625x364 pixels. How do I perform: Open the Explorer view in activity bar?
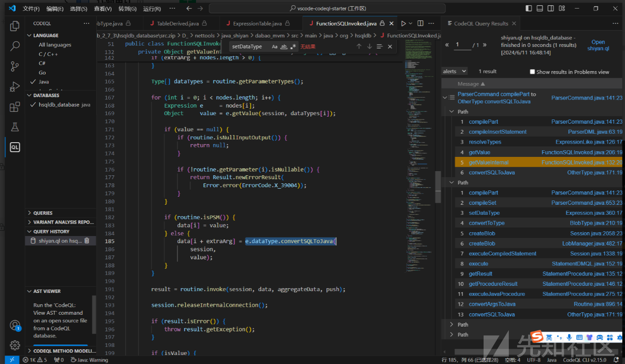pyautogui.click(x=15, y=26)
